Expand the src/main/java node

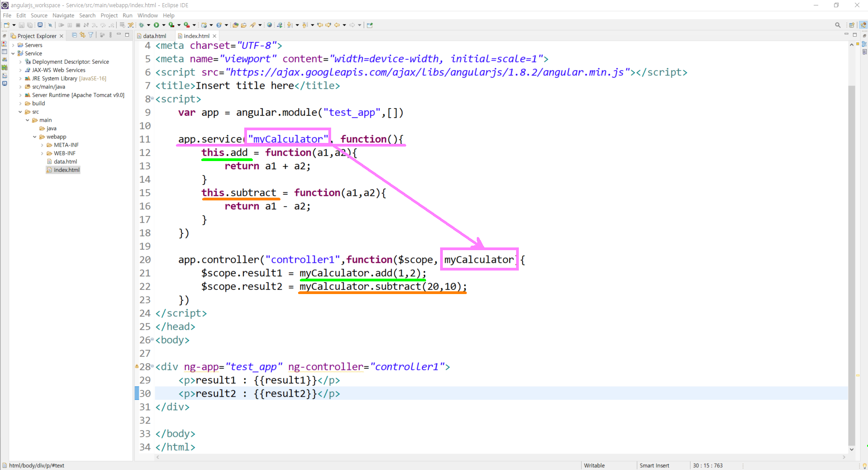pyautogui.click(x=20, y=87)
